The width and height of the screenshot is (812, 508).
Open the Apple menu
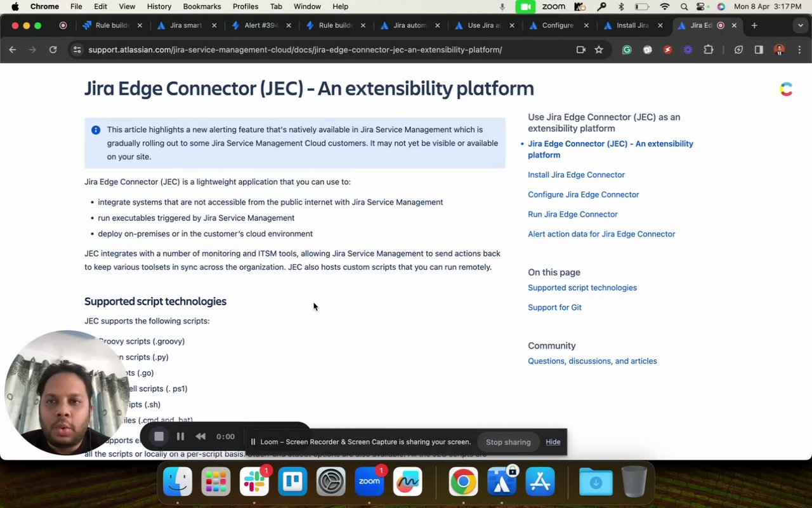(15, 6)
